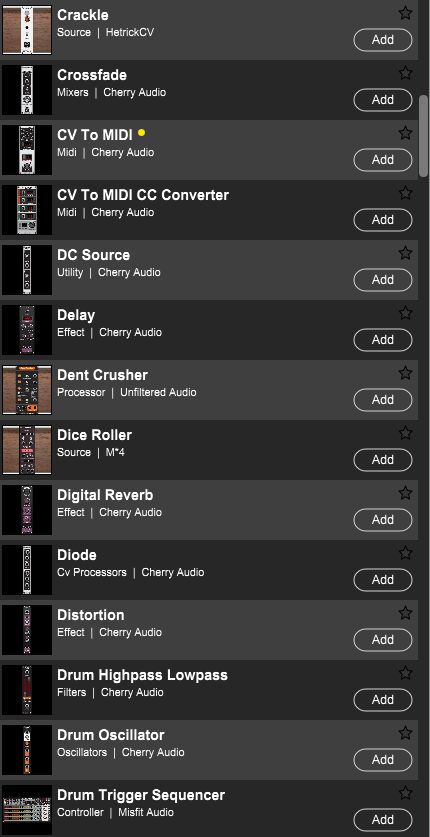The image size is (430, 837).
Task: Add the Crossfade module
Action: [383, 100]
